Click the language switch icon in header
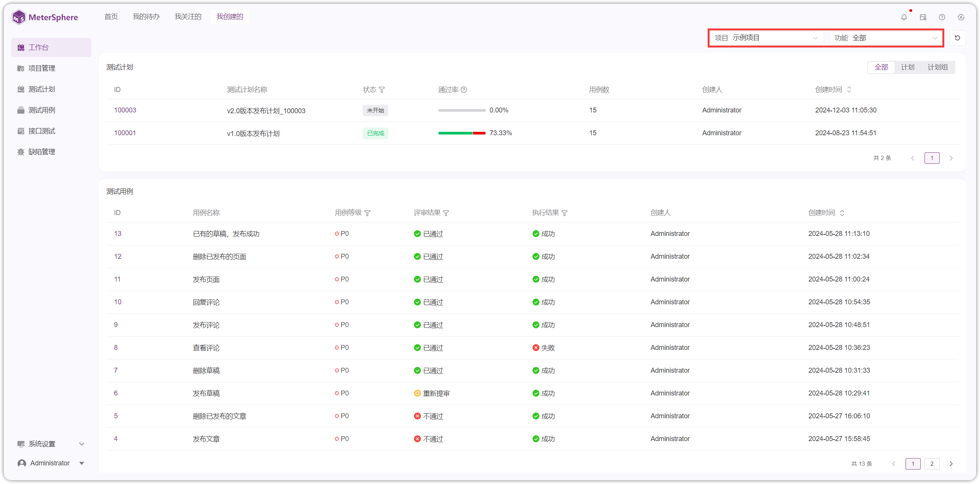980x484 pixels. [x=961, y=17]
